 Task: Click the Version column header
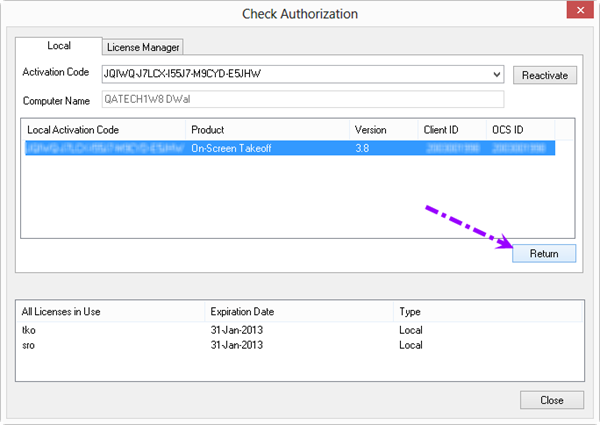click(384, 130)
